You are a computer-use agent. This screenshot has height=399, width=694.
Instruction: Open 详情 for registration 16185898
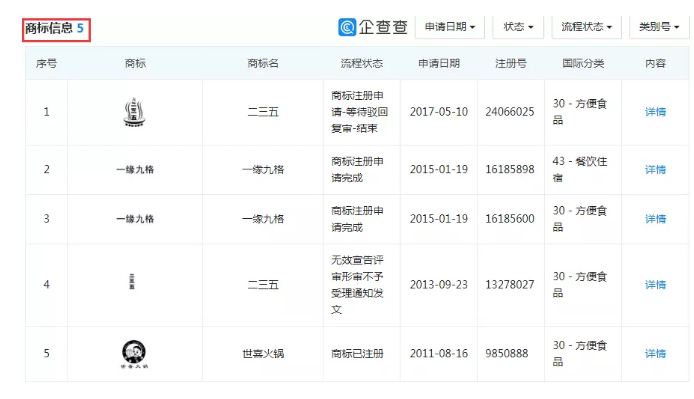(x=655, y=170)
